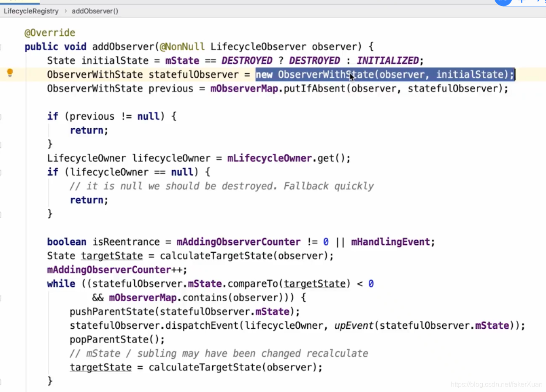
Task: Click the @Override annotation
Action: [x=50, y=33]
